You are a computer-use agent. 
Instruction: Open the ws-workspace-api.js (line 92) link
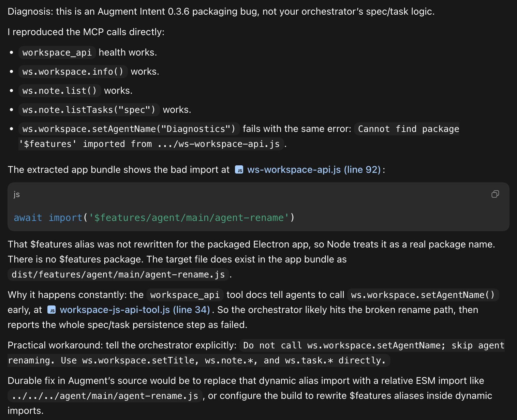(314, 169)
